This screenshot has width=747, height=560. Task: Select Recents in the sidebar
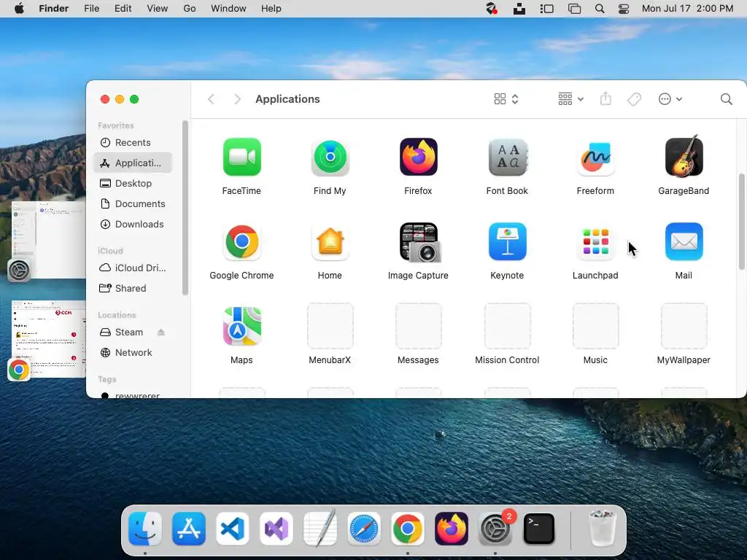(133, 142)
